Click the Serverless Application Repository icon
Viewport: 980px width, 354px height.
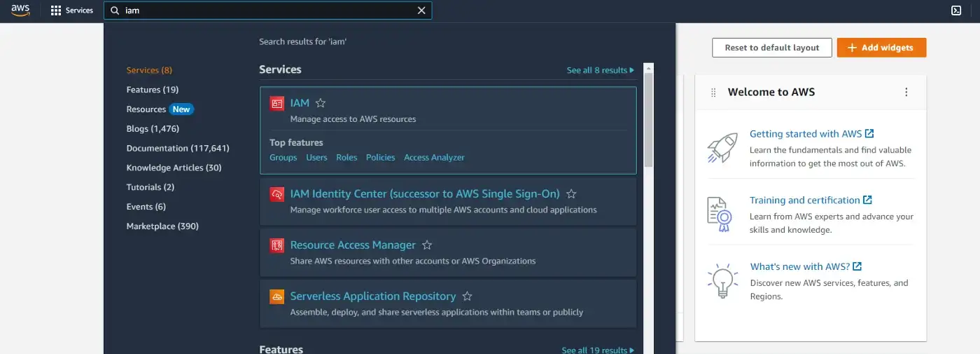tap(277, 297)
